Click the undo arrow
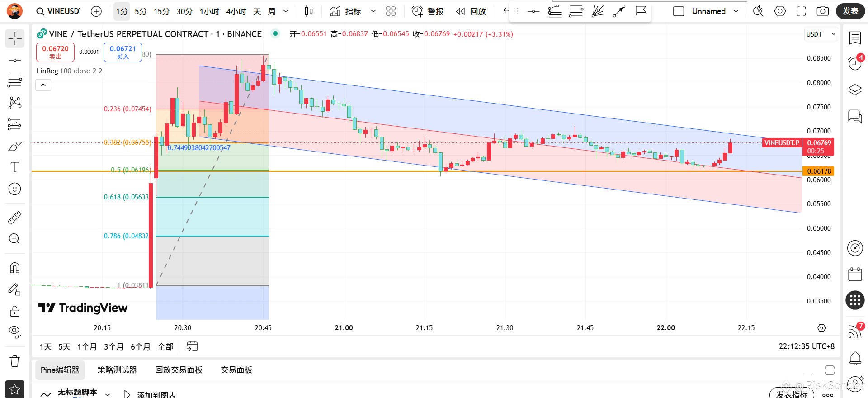The height and width of the screenshot is (398, 868). [x=505, y=11]
